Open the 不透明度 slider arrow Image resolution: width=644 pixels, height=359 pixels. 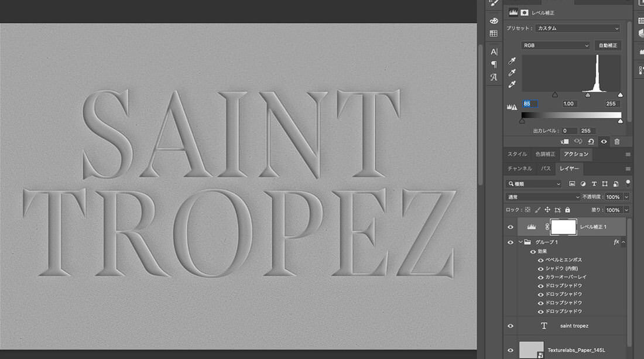tap(627, 197)
